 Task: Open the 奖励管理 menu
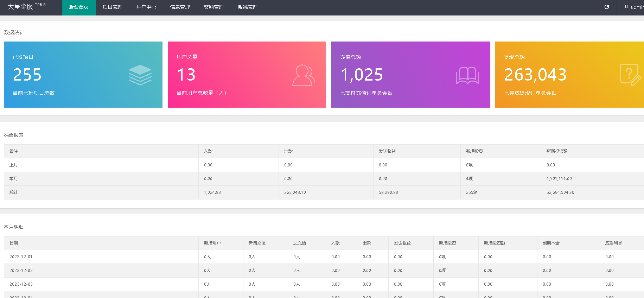214,7
